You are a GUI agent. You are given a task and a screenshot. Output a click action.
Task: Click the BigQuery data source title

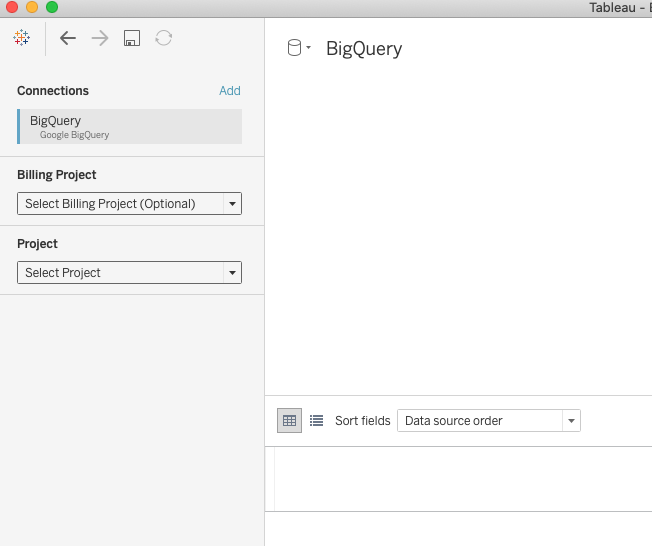pyautogui.click(x=364, y=49)
